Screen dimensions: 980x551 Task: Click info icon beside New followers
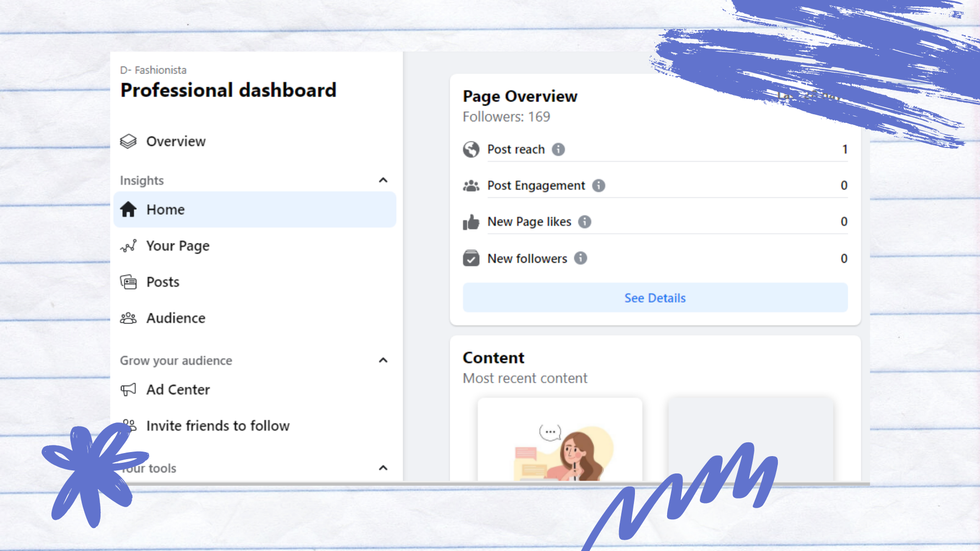pos(580,258)
